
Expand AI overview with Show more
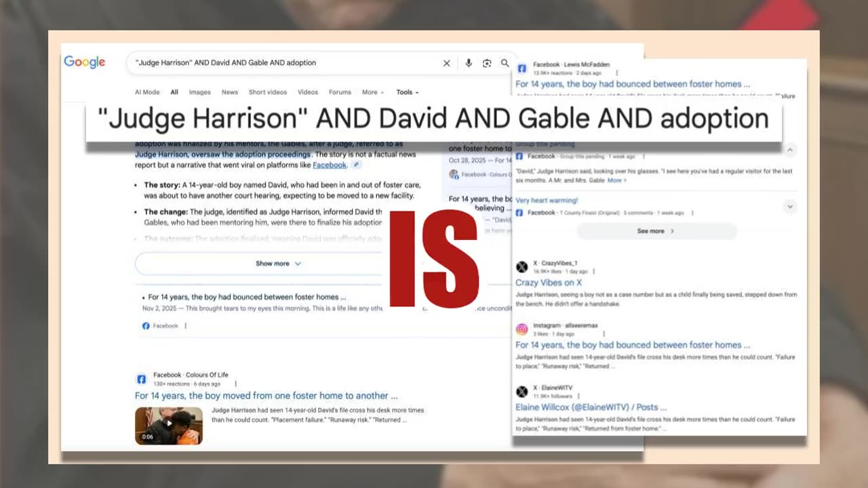click(x=278, y=264)
